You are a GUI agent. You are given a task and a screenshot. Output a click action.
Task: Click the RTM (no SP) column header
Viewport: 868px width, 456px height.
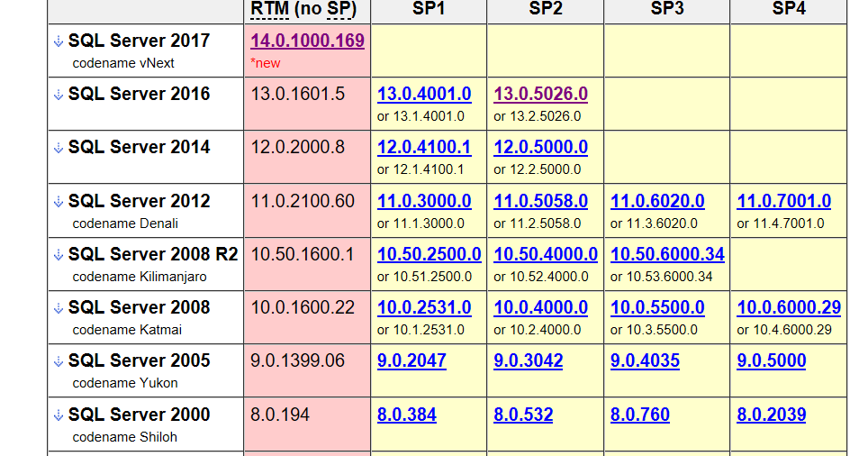click(303, 9)
